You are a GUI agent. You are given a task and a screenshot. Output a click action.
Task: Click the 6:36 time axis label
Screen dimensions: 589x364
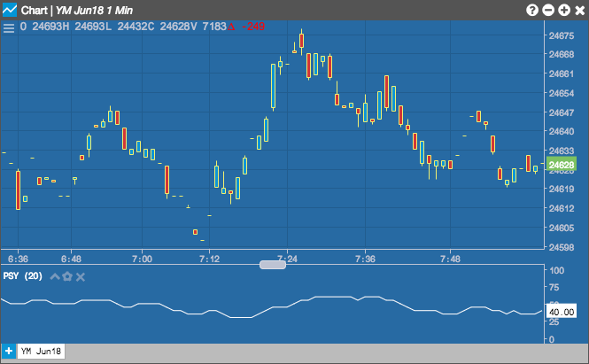[x=18, y=259]
